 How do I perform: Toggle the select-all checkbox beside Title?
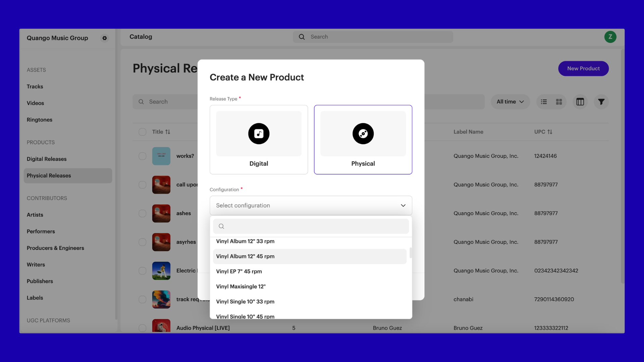pyautogui.click(x=143, y=132)
